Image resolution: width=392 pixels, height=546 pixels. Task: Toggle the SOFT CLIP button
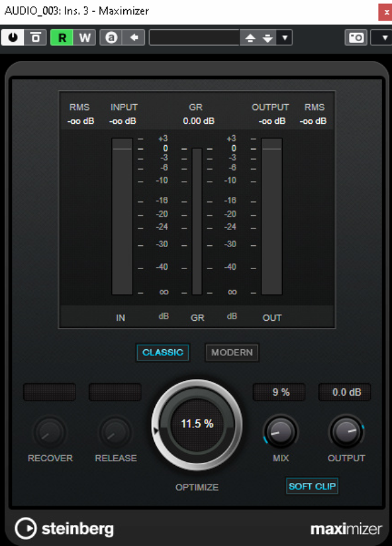click(x=312, y=486)
